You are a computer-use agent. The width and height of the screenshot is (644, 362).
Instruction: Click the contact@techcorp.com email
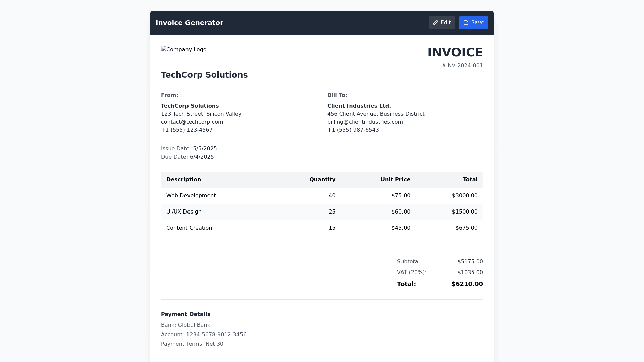[192, 122]
